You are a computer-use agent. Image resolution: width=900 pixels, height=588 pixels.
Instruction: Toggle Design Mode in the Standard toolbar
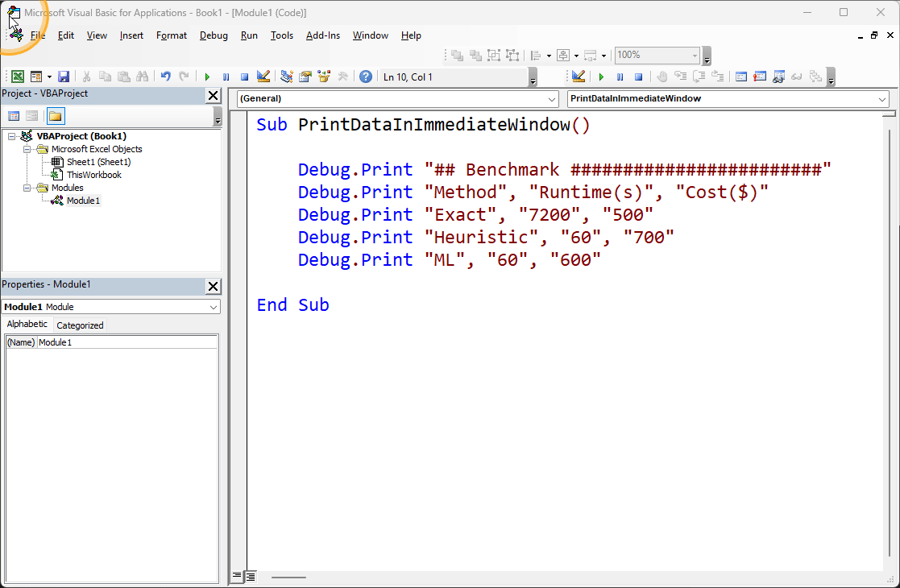click(263, 77)
